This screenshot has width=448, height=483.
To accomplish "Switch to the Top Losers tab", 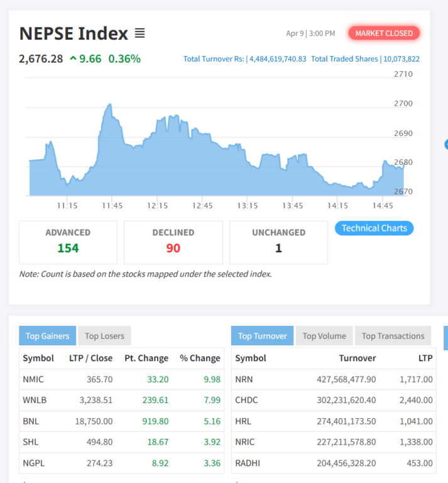I will click(x=104, y=336).
